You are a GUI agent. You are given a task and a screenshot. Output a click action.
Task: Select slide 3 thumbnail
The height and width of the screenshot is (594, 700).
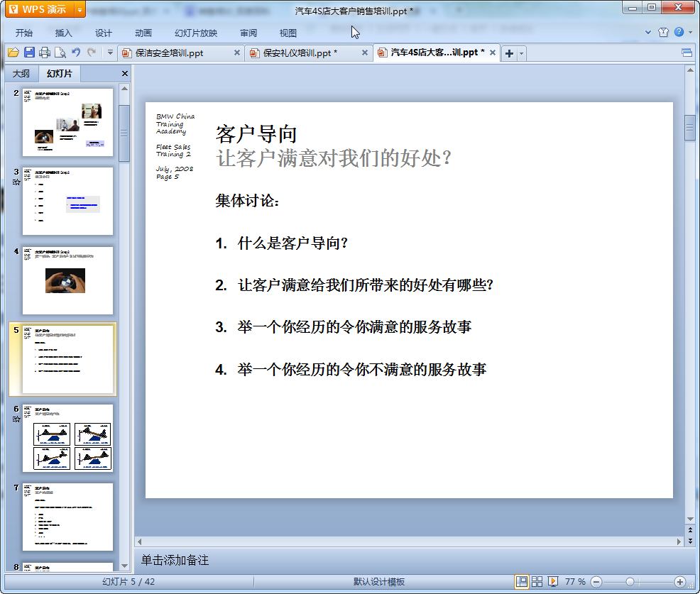click(68, 202)
